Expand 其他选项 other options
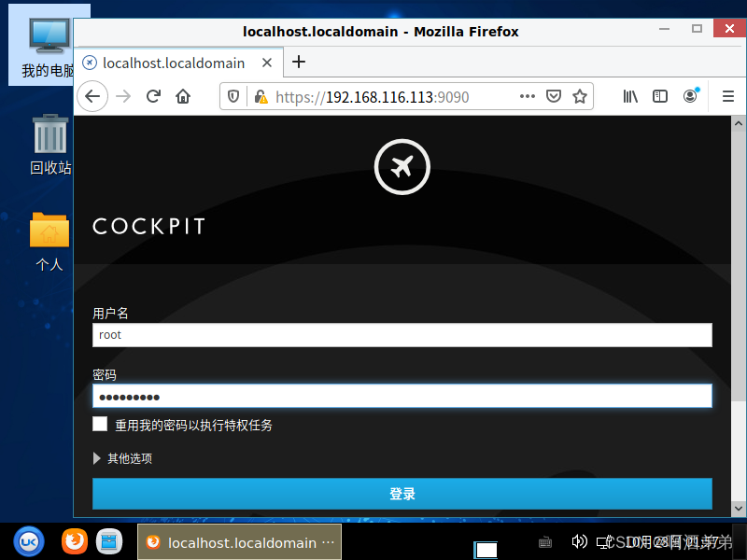This screenshot has width=747, height=560. [123, 458]
